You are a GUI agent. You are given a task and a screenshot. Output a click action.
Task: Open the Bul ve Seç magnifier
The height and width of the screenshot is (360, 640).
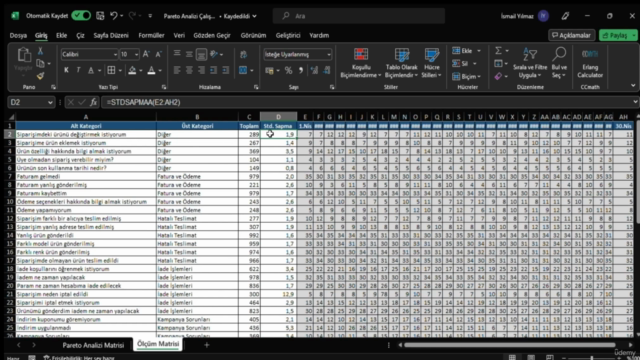click(559, 63)
